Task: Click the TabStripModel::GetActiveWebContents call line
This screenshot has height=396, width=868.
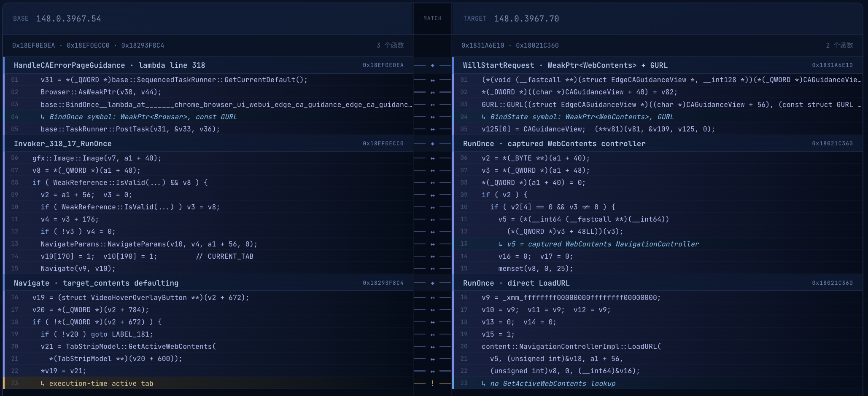Action: point(208,346)
